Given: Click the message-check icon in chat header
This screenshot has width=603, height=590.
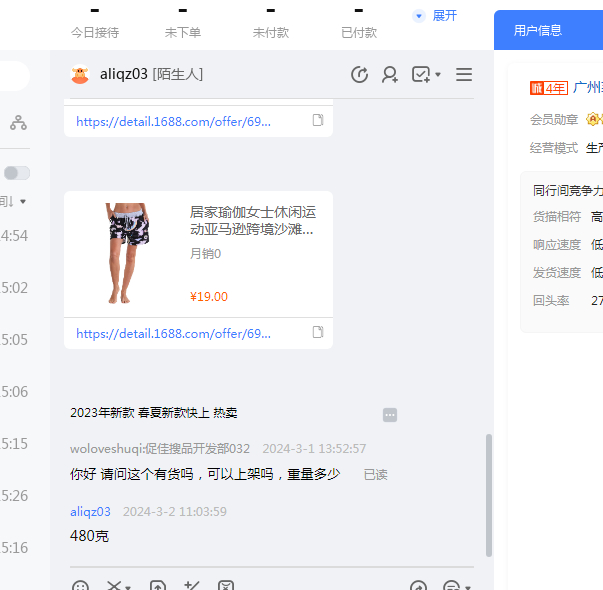Looking at the screenshot, I should point(420,75).
